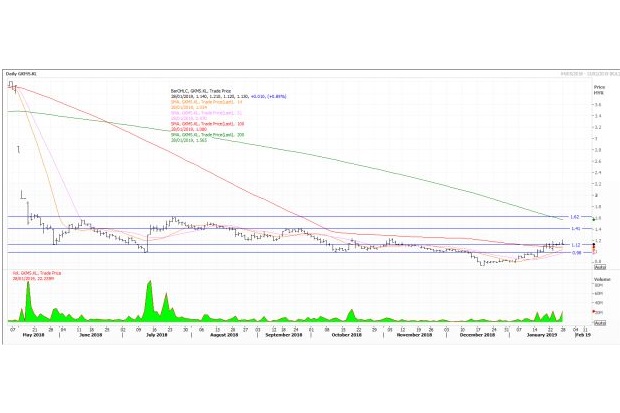Select the SMA 21 legend entry
620x413 pixels.
(199, 113)
